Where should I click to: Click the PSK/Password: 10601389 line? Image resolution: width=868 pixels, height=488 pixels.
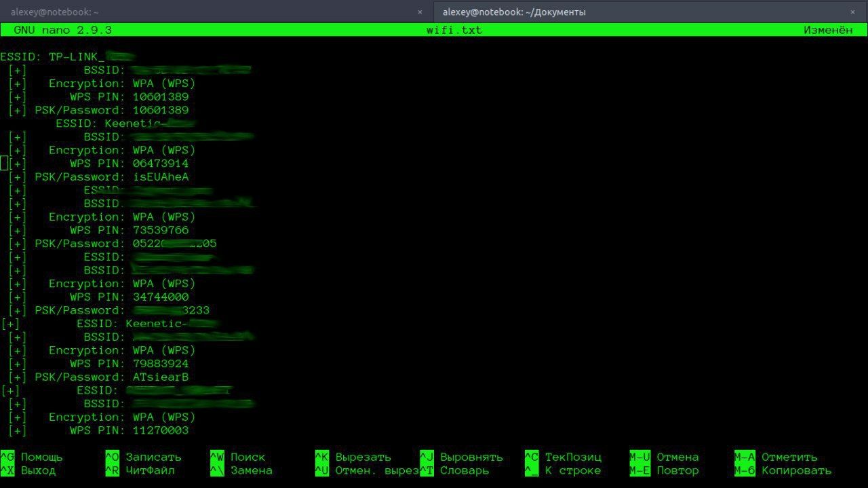[99, 110]
